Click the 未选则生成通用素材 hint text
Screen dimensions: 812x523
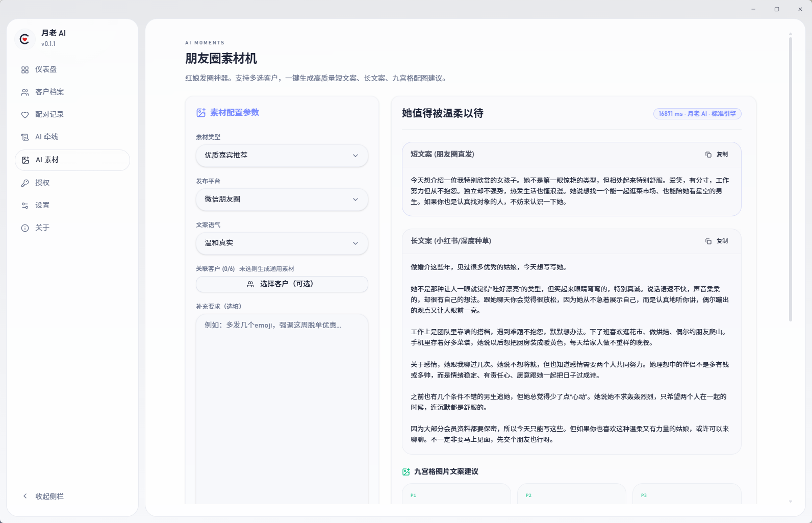[267, 269]
